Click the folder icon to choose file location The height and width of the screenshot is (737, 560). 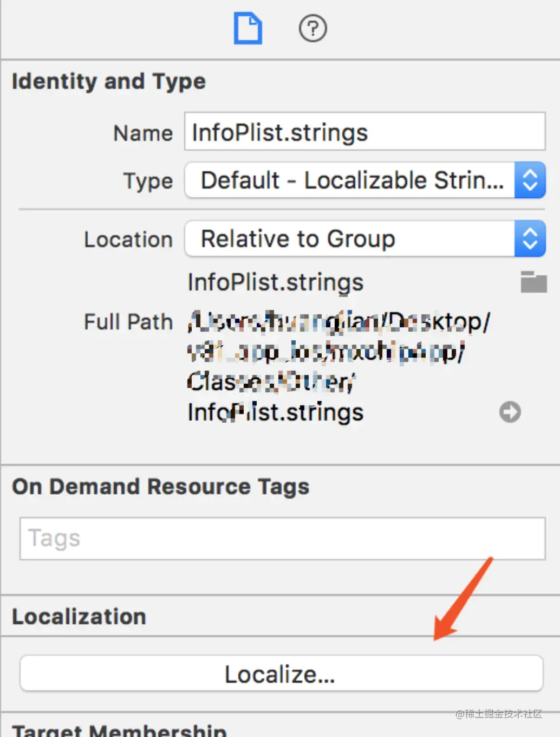(533, 282)
